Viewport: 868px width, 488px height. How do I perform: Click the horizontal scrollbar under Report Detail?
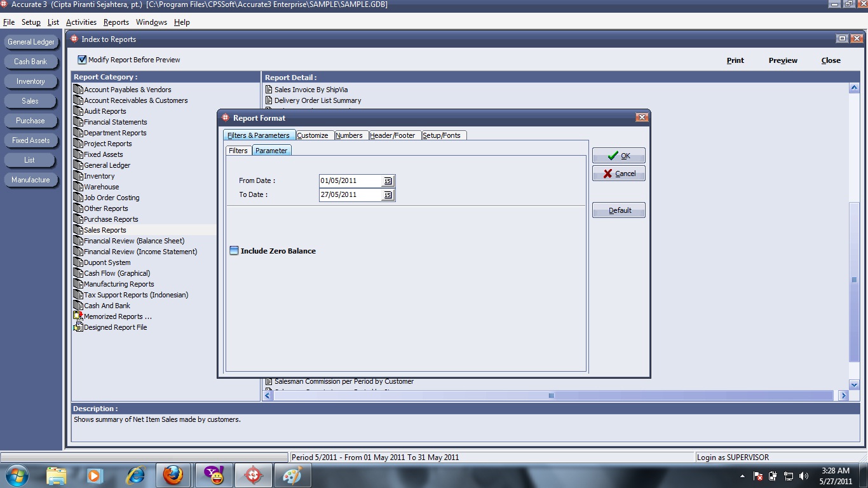[550, 395]
